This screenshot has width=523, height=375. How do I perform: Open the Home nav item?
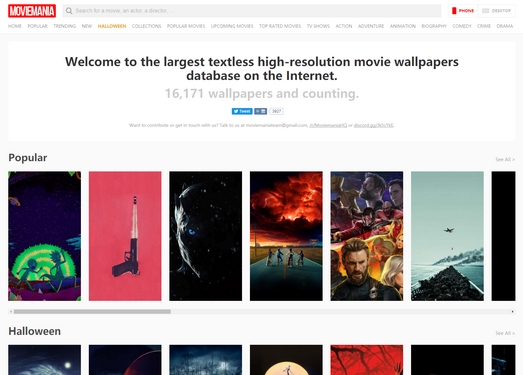point(15,26)
